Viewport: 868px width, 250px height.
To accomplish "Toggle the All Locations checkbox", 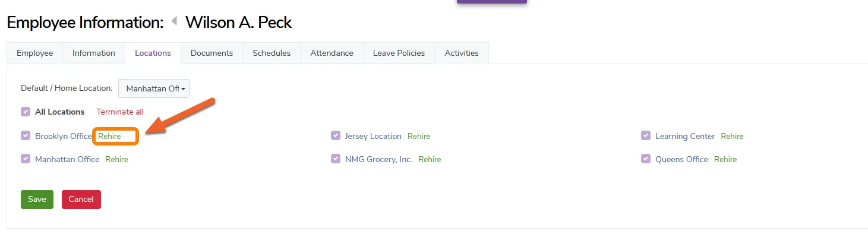I will (x=26, y=112).
